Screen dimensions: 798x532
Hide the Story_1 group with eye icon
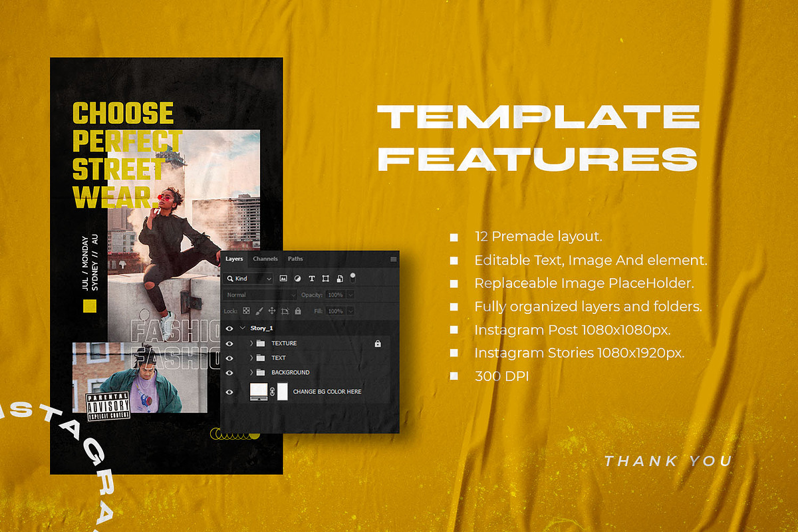click(x=229, y=329)
